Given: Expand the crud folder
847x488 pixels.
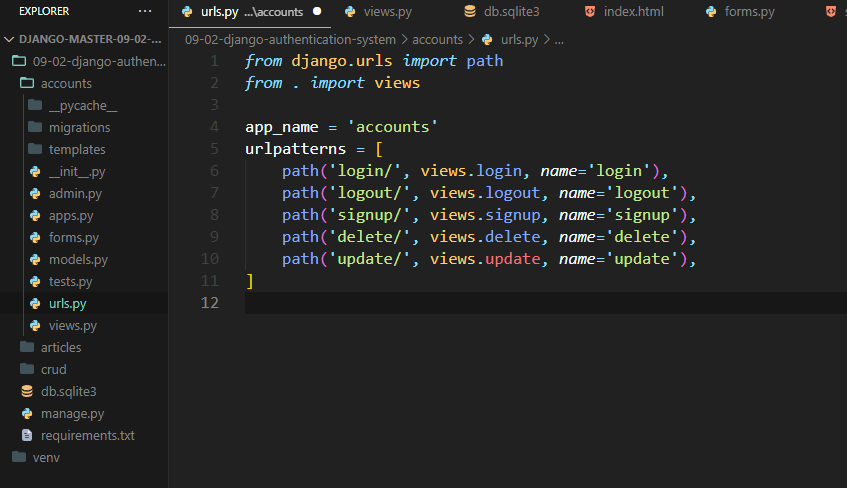Looking at the screenshot, I should (84, 370).
